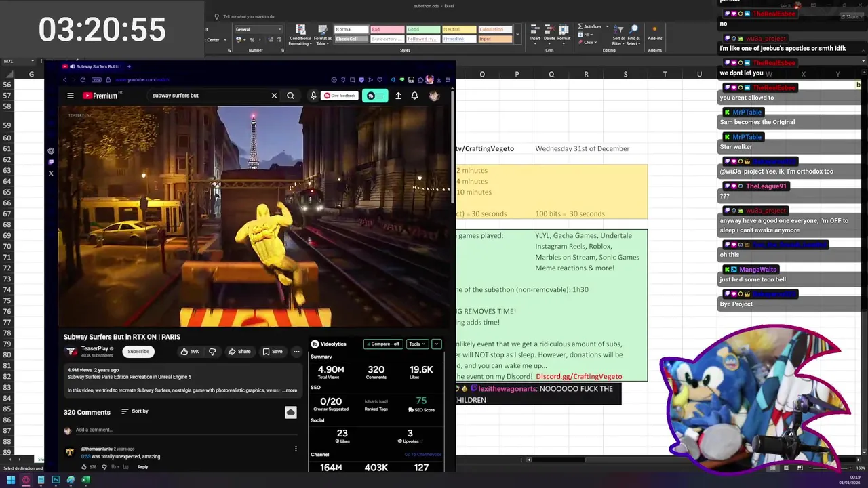This screenshot has height=488, width=868.
Task: Apply the Good cell style
Action: (x=422, y=29)
